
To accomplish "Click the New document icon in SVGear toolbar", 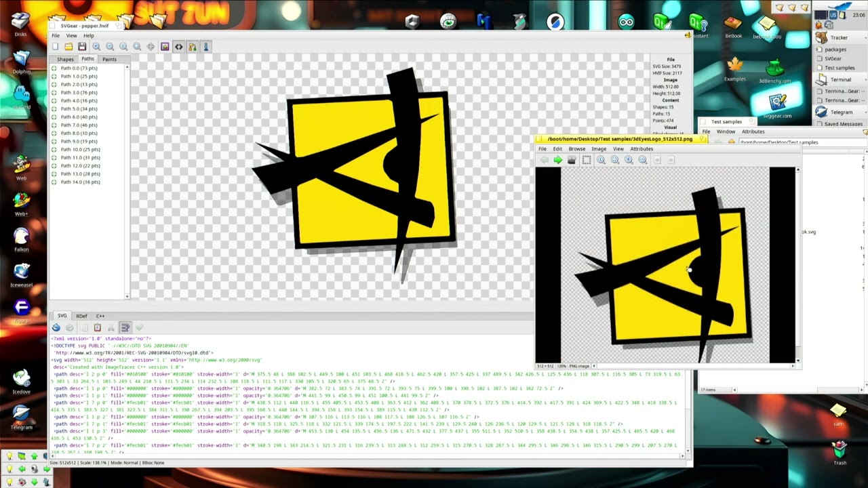I will coord(55,47).
